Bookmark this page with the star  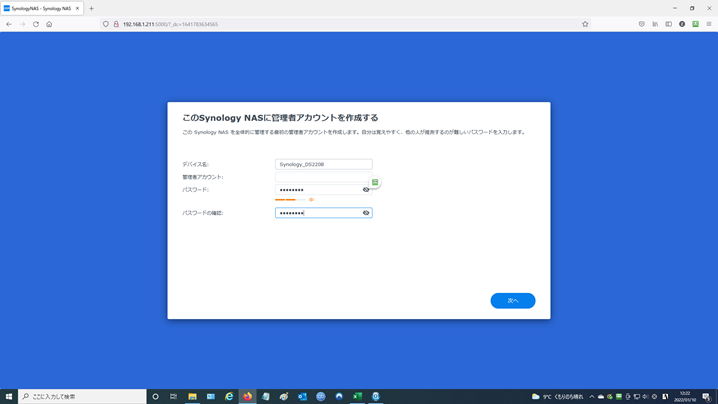point(585,24)
